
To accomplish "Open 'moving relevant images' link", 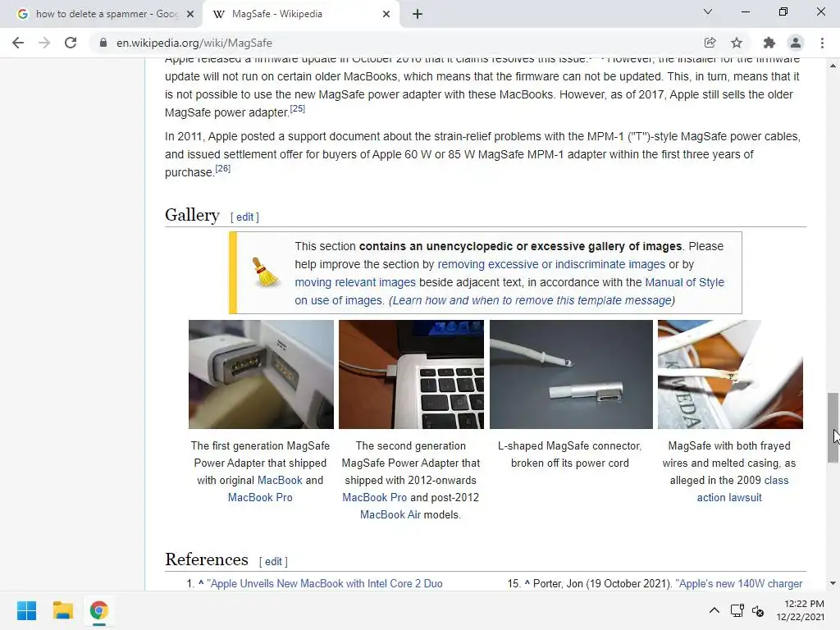I will point(355,282).
